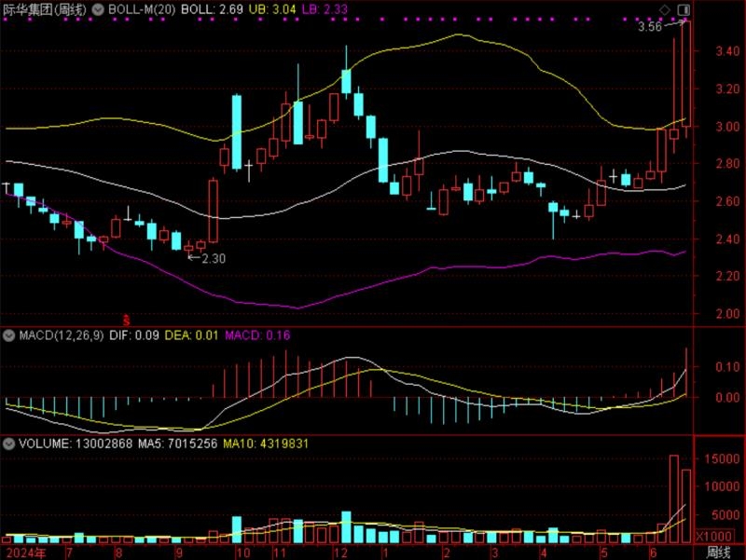This screenshot has width=746, height=560.
Task: Click the 3.20 price axis label
Action: click(x=727, y=89)
